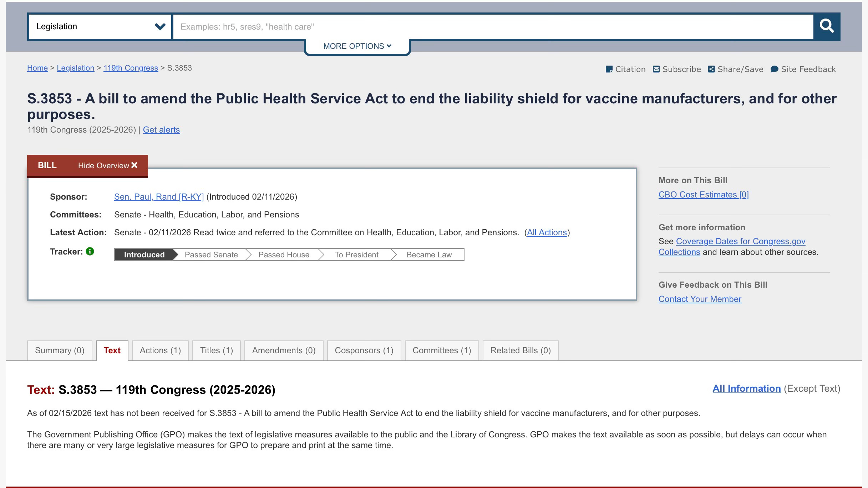The image size is (868, 488).
Task: Open the Cosponsors (1) tab
Action: pyautogui.click(x=364, y=350)
